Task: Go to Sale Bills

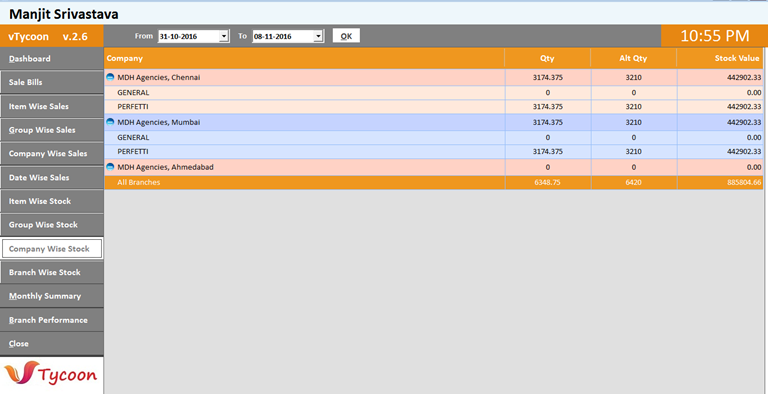Action: tap(51, 82)
